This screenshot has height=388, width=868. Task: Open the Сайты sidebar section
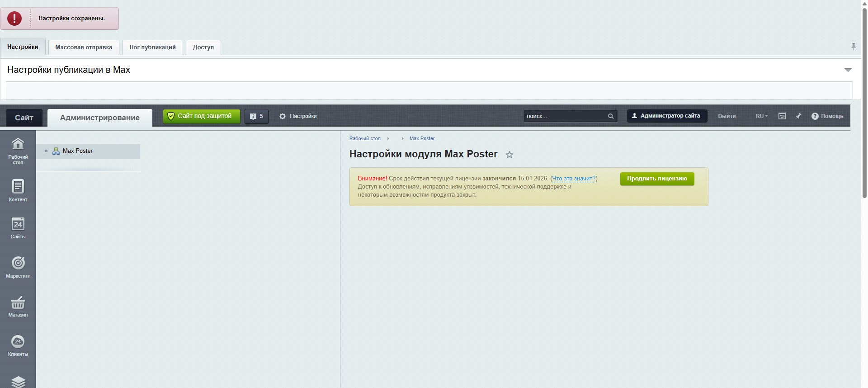pos(18,228)
